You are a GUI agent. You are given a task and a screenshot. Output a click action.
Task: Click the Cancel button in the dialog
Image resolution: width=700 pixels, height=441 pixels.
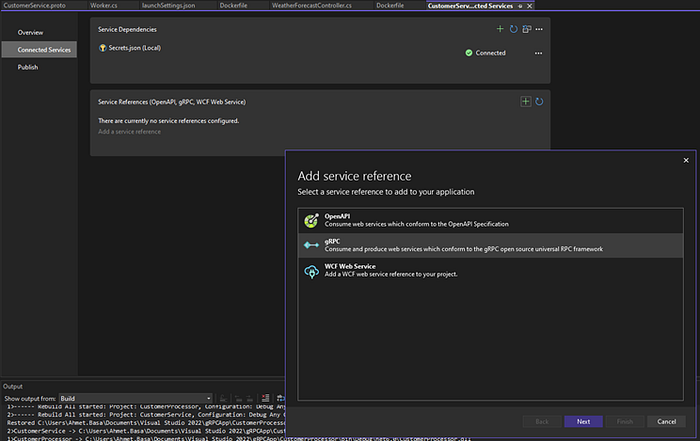[x=666, y=421]
